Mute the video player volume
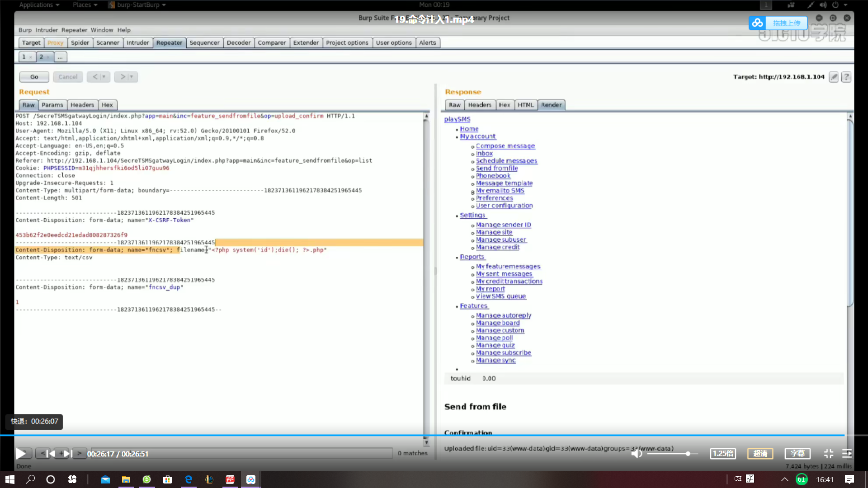 pos(637,453)
